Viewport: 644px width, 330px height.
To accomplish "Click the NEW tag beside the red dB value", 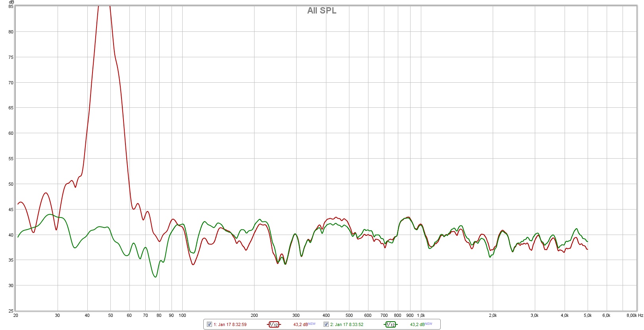I will click(x=312, y=324).
